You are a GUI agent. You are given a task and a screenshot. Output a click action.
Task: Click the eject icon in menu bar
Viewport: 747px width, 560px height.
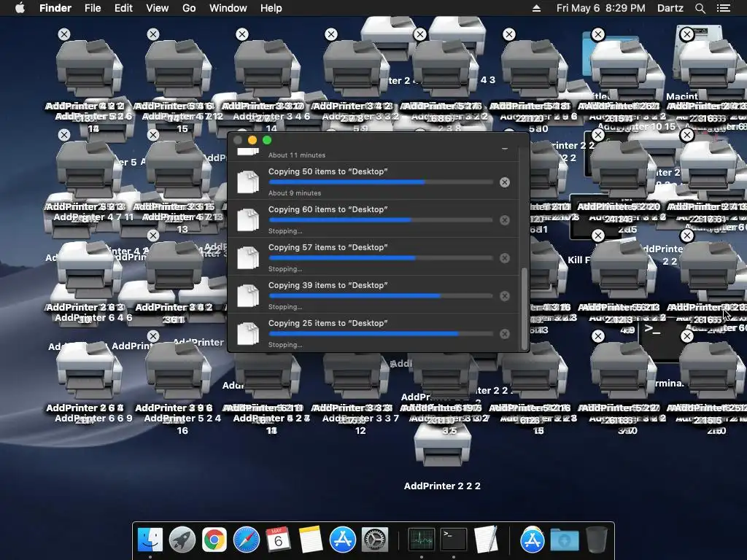pos(536,8)
